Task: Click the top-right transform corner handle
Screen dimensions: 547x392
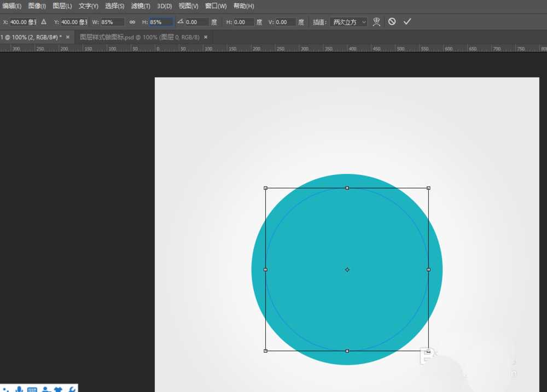Action: [428, 188]
